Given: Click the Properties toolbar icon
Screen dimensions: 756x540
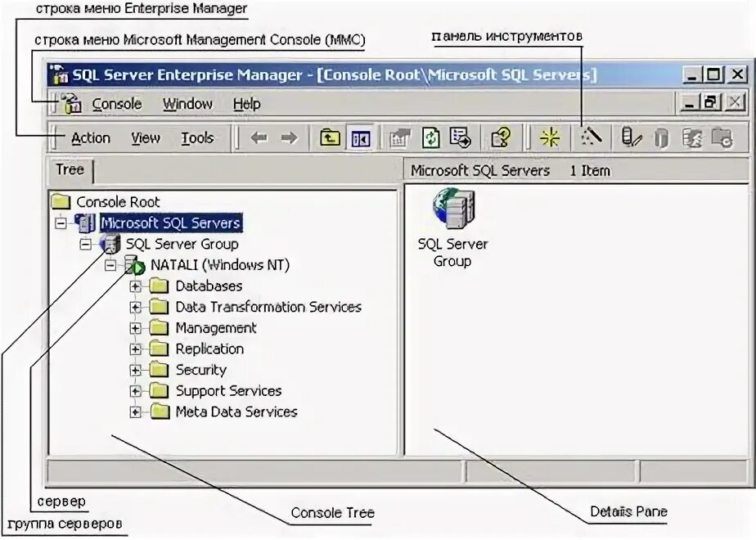Looking at the screenshot, I should point(399,139).
